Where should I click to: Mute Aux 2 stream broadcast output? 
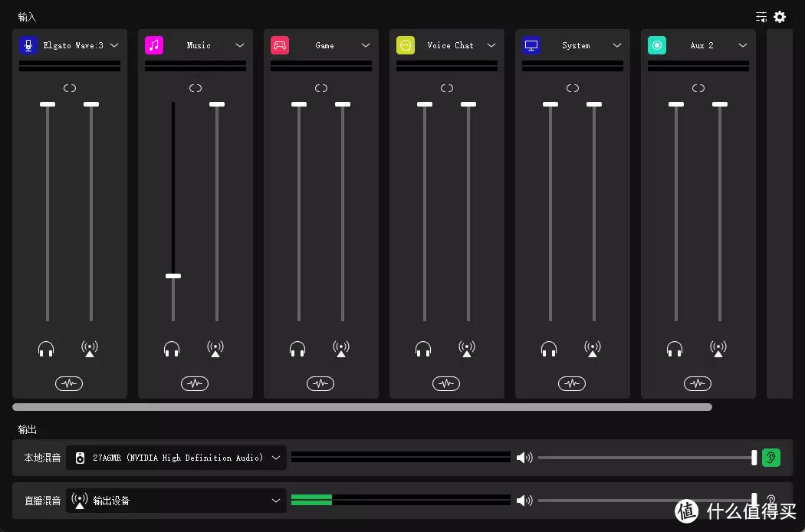(719, 350)
